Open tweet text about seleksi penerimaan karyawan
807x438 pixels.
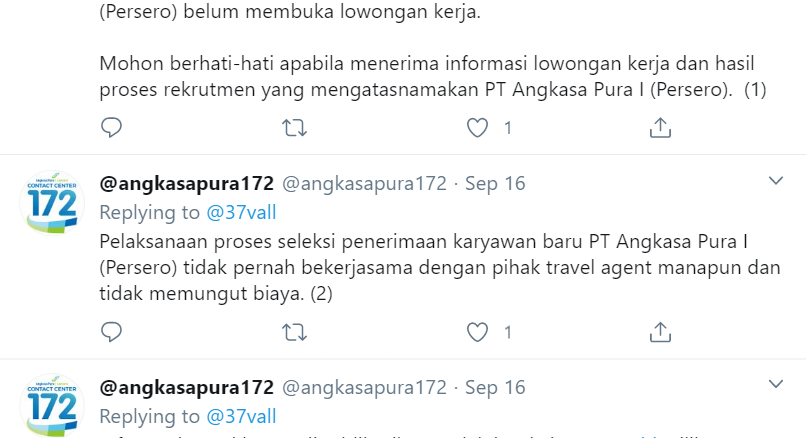click(440, 268)
